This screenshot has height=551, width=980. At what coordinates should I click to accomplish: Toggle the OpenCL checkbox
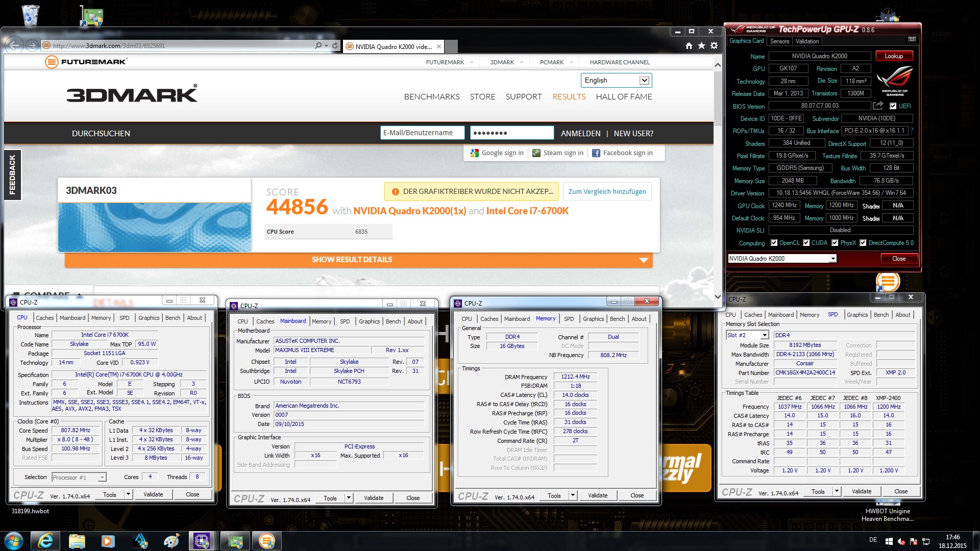(774, 243)
